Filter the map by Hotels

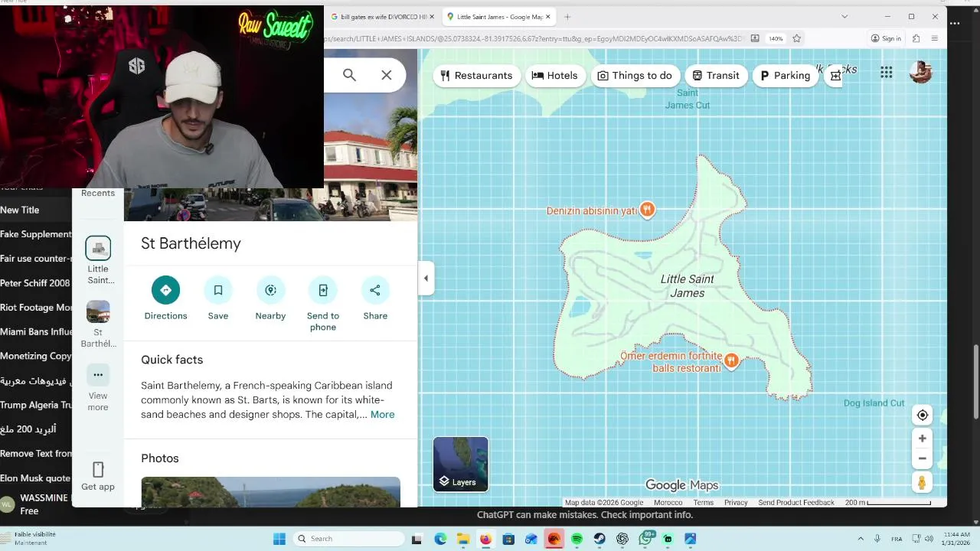pyautogui.click(x=555, y=75)
